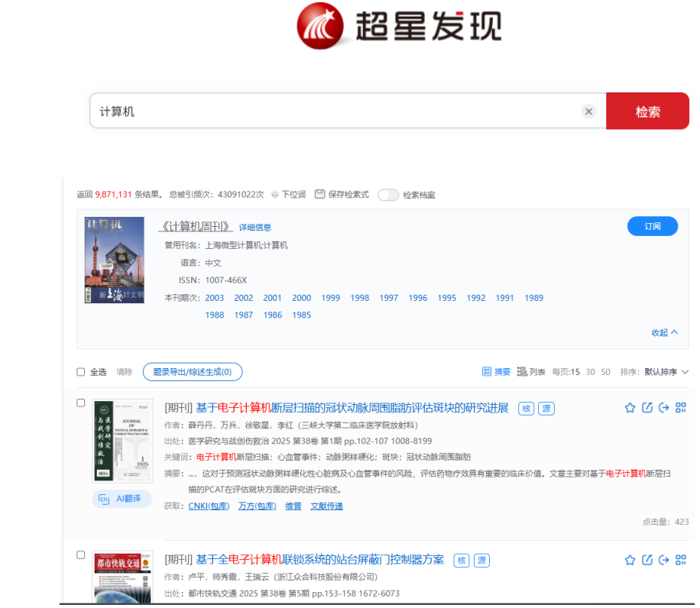Switch to 摘要 abstract view
The image size is (700, 608).
[496, 371]
